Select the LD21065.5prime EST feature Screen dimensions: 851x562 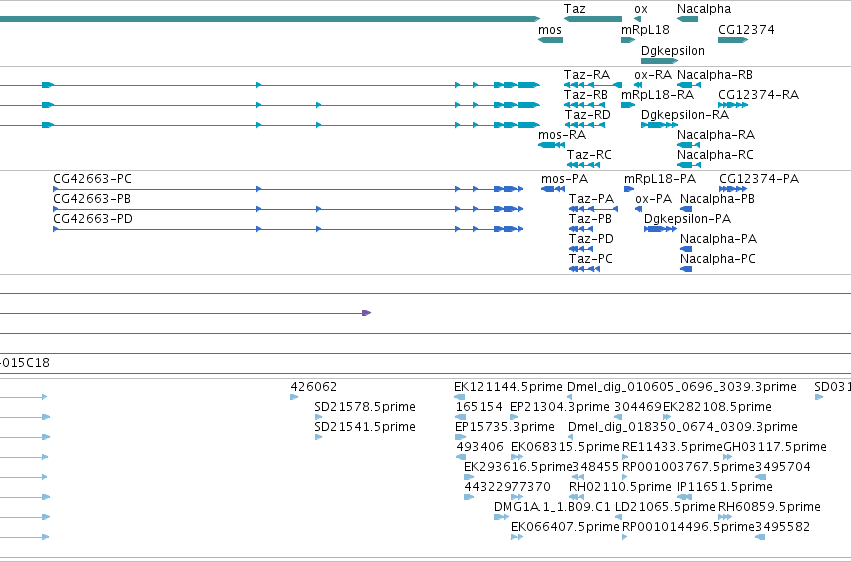[x=618, y=517]
